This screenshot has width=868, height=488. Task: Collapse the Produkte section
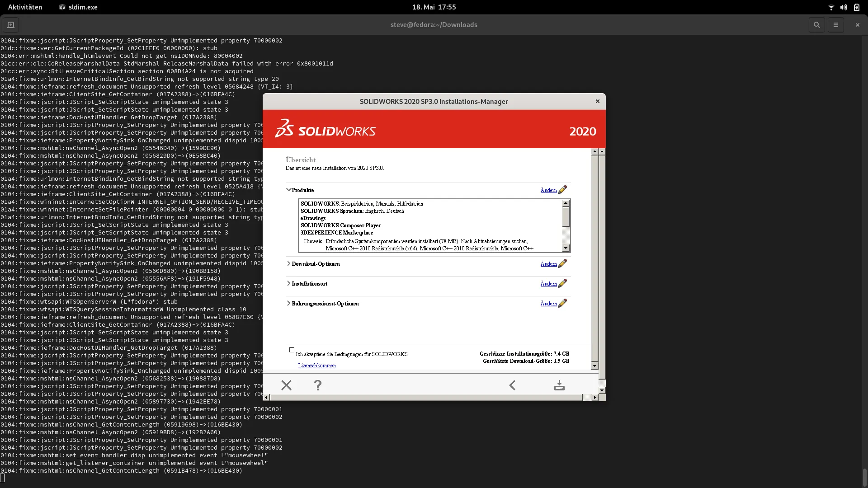coord(289,190)
